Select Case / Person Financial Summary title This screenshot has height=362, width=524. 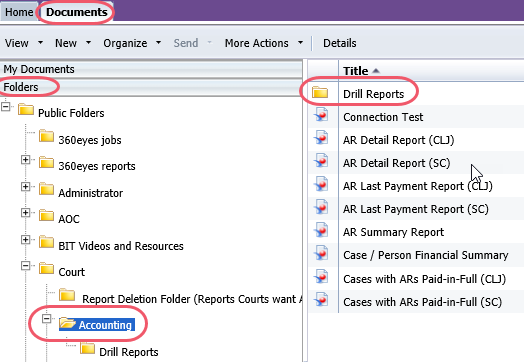click(425, 255)
